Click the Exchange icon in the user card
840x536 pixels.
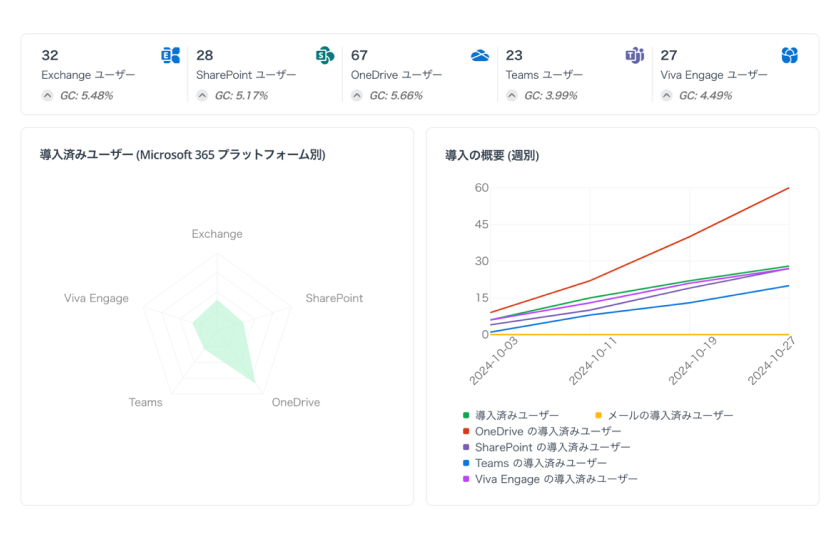tap(170, 55)
